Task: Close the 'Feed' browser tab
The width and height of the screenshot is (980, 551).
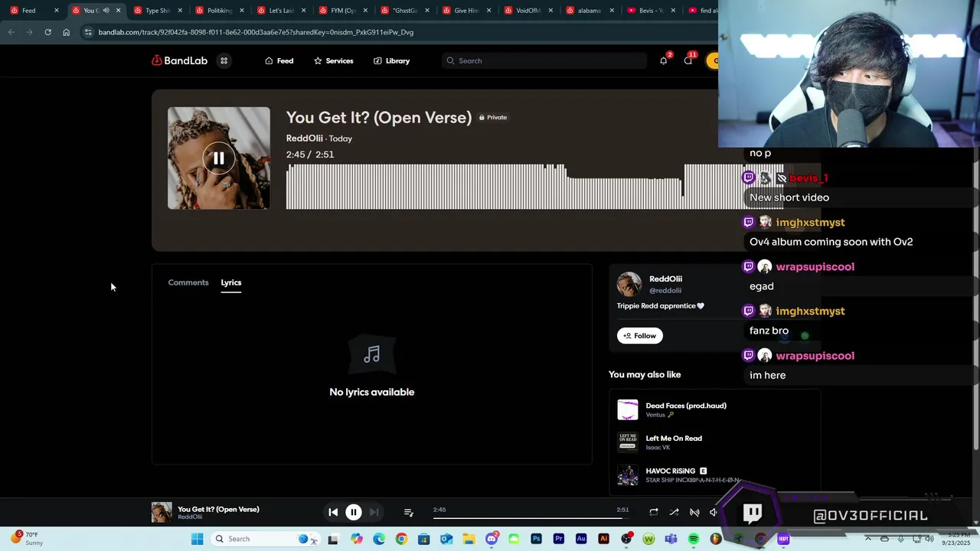Action: pos(57,11)
